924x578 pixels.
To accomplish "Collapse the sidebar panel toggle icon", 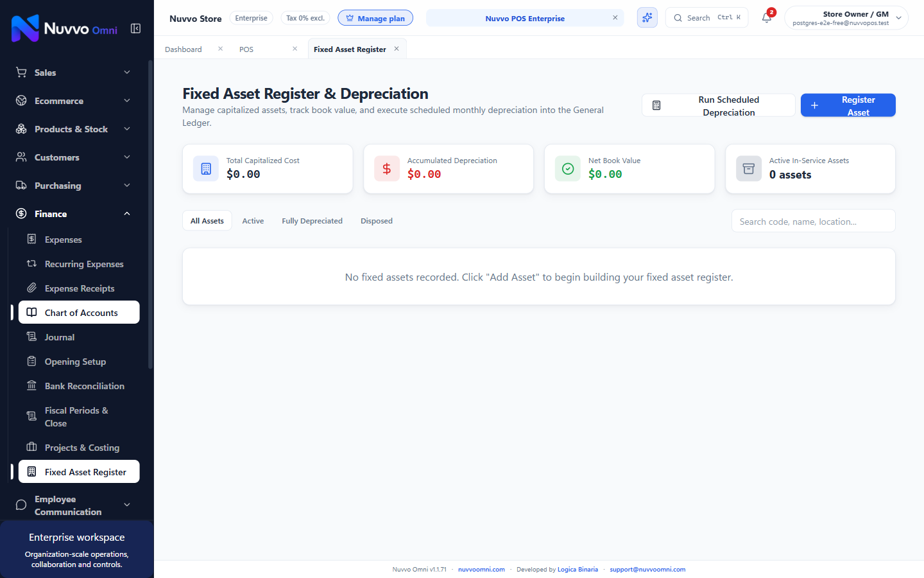I will pyautogui.click(x=135, y=28).
